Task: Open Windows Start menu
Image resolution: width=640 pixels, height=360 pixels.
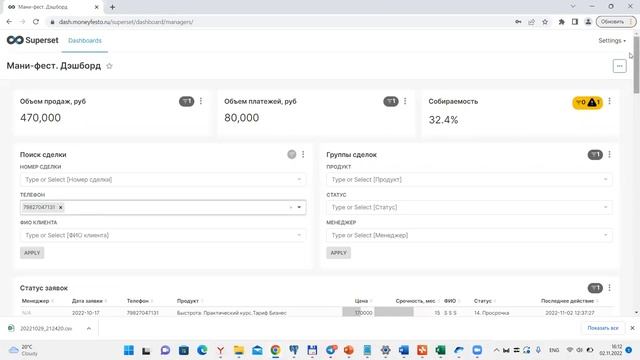Action: tap(129, 350)
